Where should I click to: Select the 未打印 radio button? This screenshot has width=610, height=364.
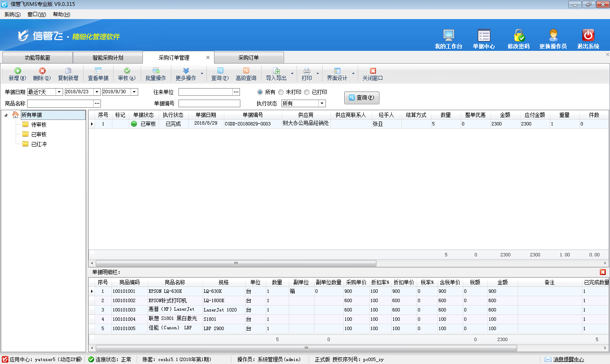pyautogui.click(x=281, y=92)
